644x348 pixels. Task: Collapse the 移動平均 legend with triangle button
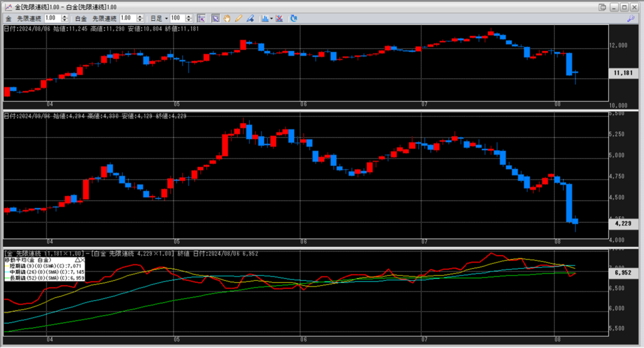pyautogui.click(x=77, y=259)
